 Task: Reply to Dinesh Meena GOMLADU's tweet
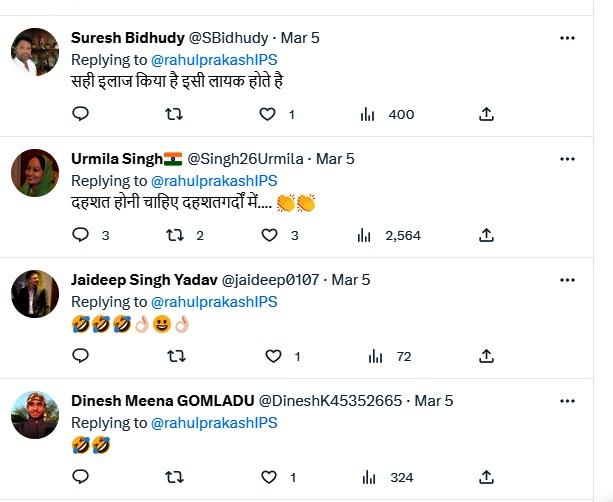pyautogui.click(x=81, y=477)
